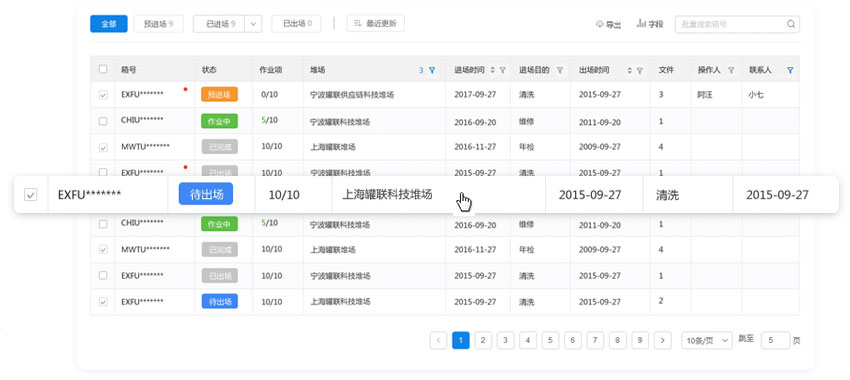The width and height of the screenshot is (850, 380).
Task: Select the 全部 tab
Action: tap(109, 24)
